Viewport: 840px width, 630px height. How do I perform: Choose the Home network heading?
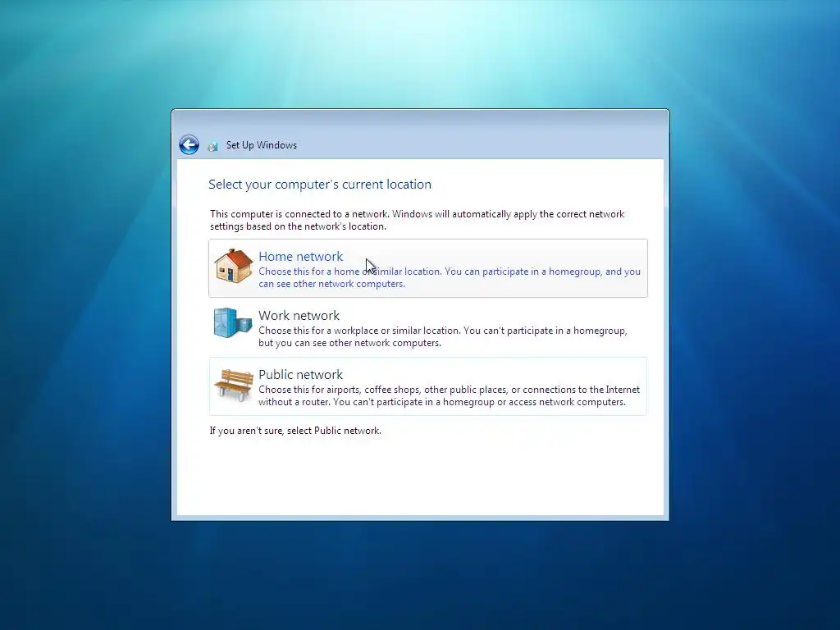pos(300,256)
